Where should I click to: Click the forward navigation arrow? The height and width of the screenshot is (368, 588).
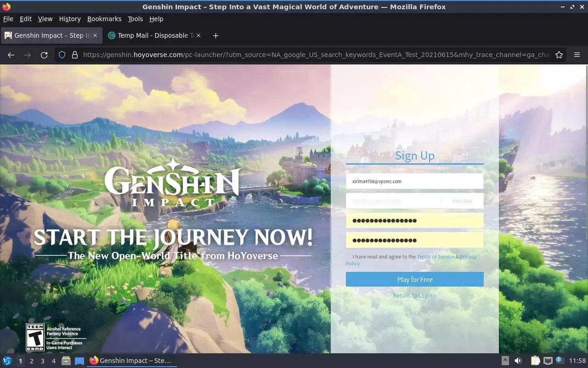pos(28,55)
